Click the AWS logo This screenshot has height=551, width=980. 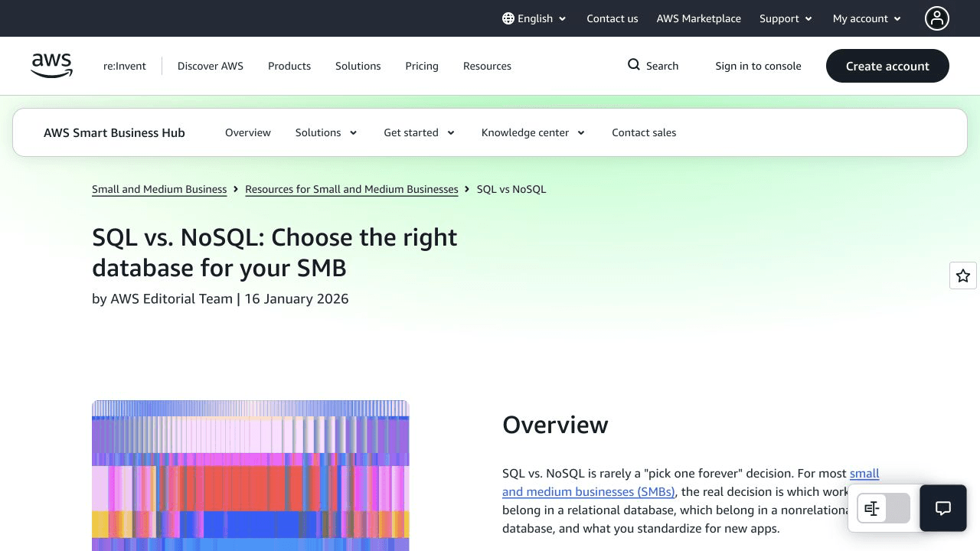click(x=52, y=66)
